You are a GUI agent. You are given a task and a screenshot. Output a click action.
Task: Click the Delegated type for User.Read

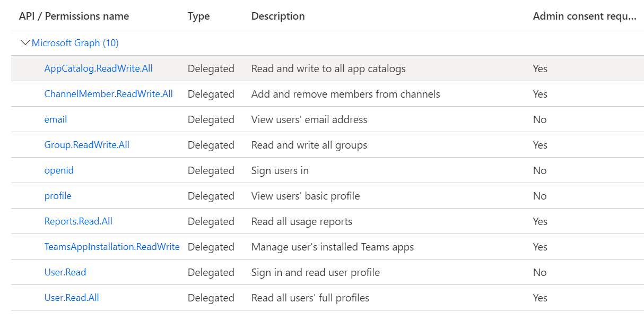pos(211,272)
